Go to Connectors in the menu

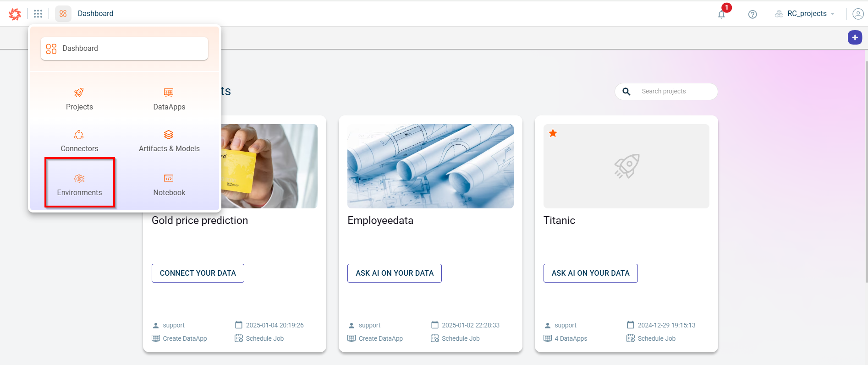tap(79, 141)
